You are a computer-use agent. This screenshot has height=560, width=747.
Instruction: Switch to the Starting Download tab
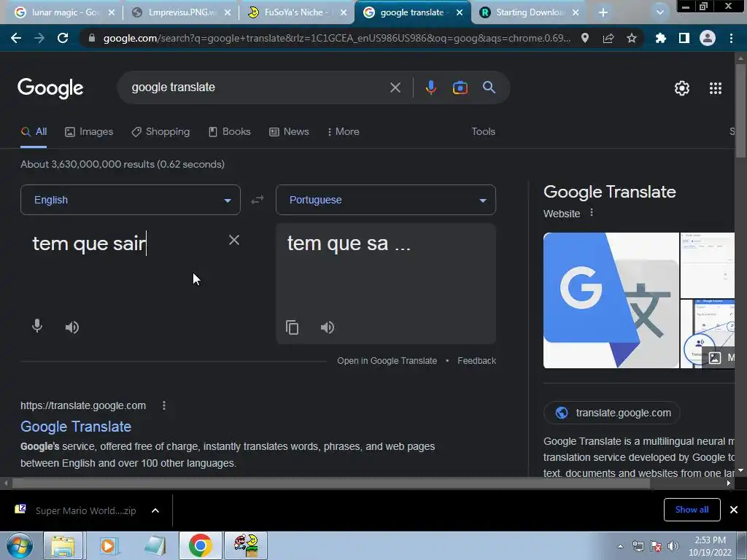click(x=529, y=12)
